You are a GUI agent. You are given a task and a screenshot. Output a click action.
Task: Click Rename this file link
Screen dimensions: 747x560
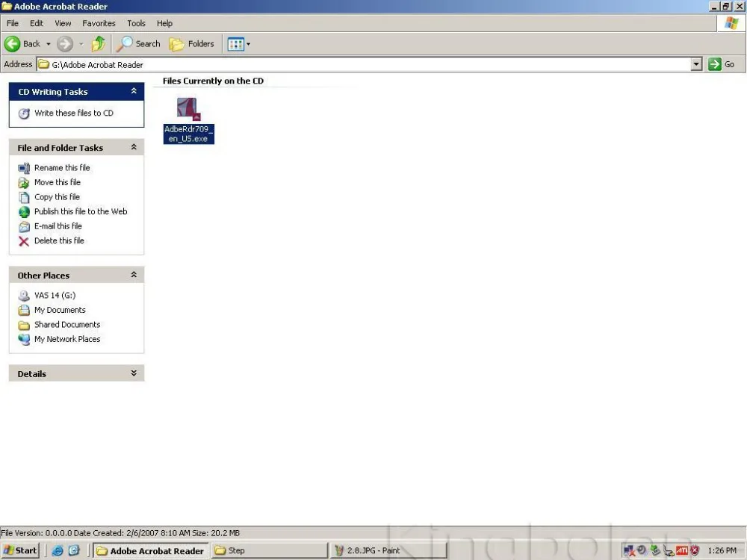[62, 167]
